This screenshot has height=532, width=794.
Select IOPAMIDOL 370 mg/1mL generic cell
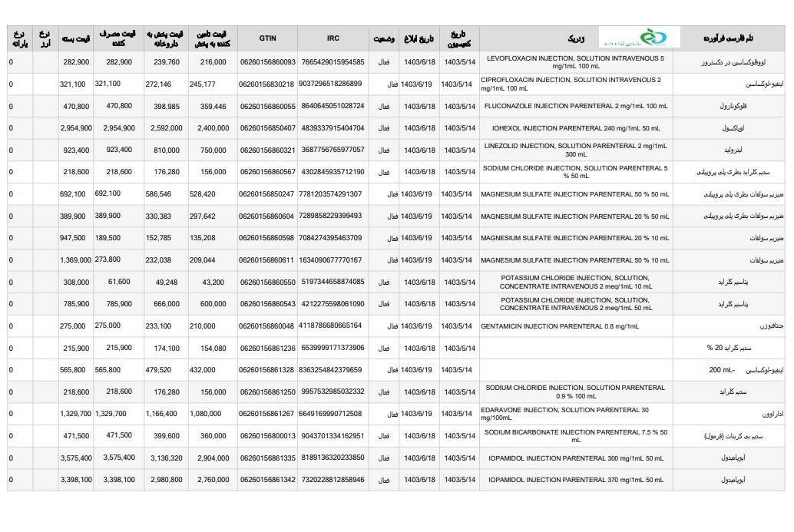575,480
